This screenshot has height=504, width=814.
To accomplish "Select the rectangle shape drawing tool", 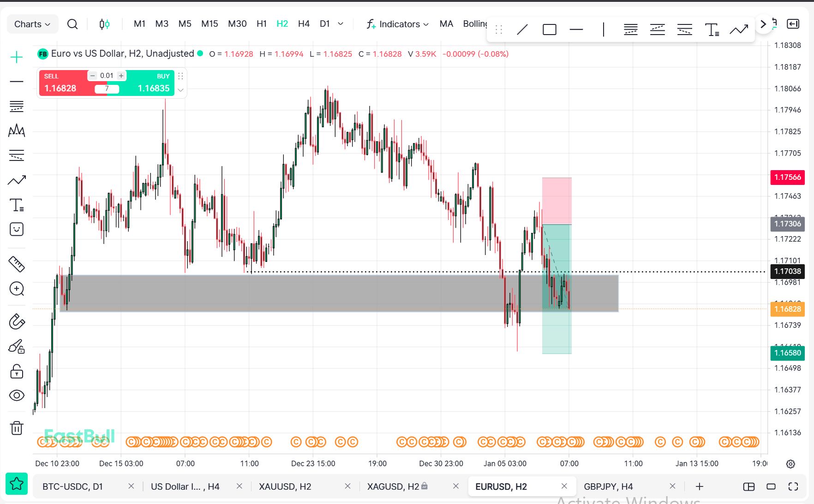I will tap(549, 30).
